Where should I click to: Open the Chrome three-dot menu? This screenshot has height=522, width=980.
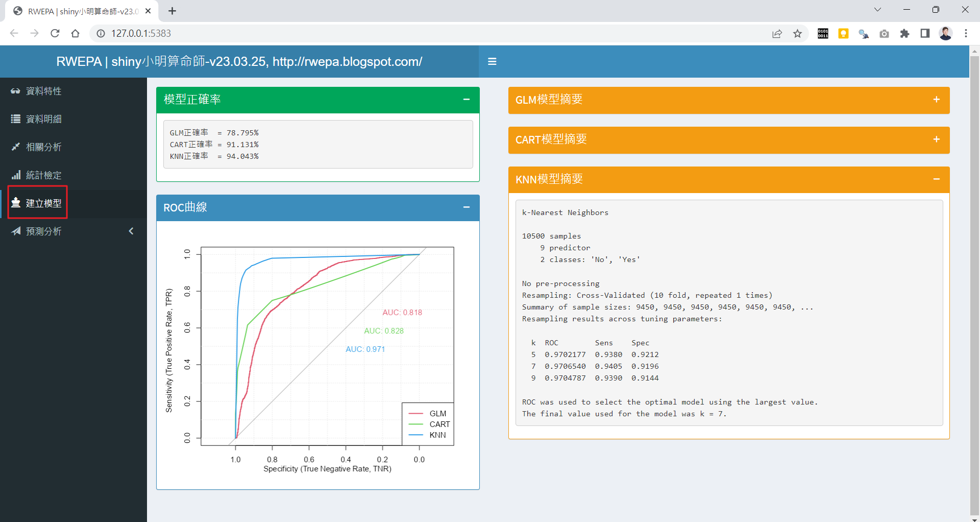(966, 33)
